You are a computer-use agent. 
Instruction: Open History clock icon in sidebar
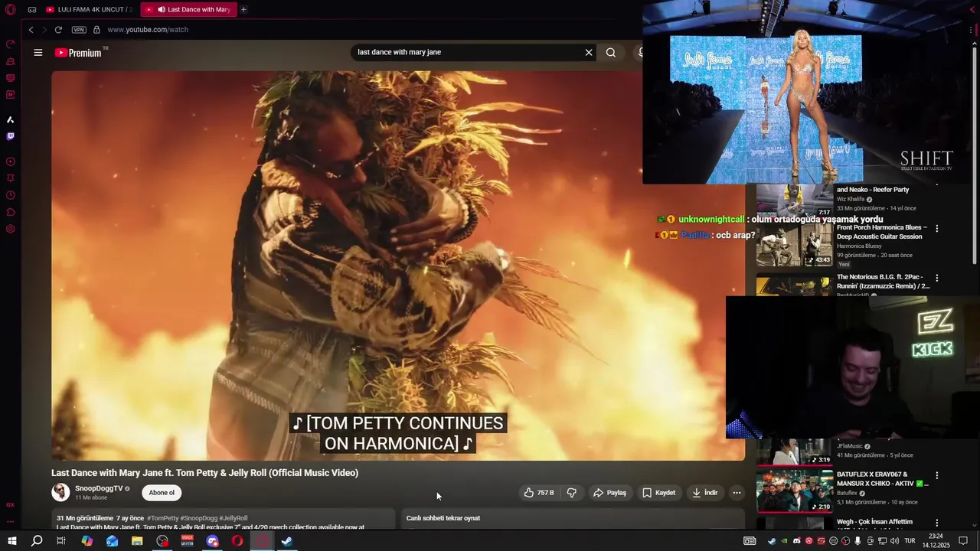tap(11, 195)
